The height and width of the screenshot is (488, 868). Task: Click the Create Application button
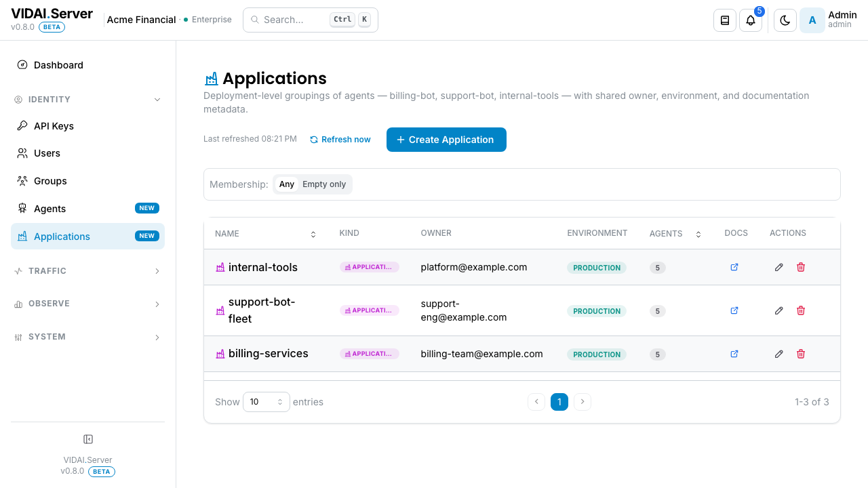(x=446, y=140)
